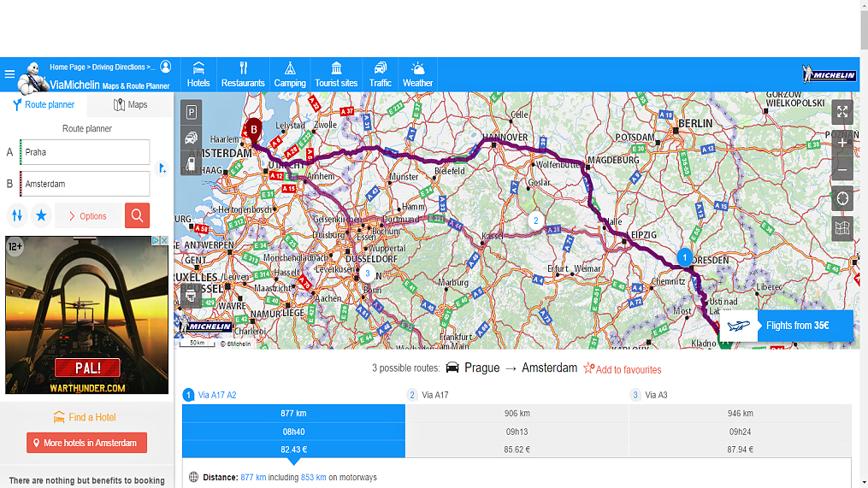This screenshot has width=868, height=488.
Task: Click the 906 km distance cell
Action: pos(517,414)
